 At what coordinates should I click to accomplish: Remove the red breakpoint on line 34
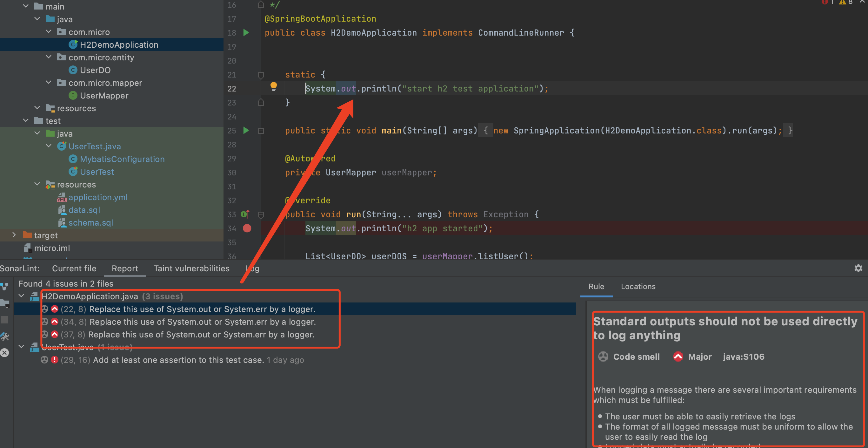247,228
